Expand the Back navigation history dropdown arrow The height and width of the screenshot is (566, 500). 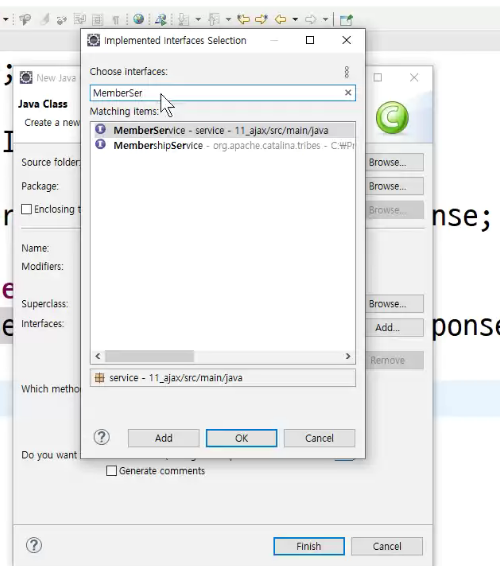[295, 19]
